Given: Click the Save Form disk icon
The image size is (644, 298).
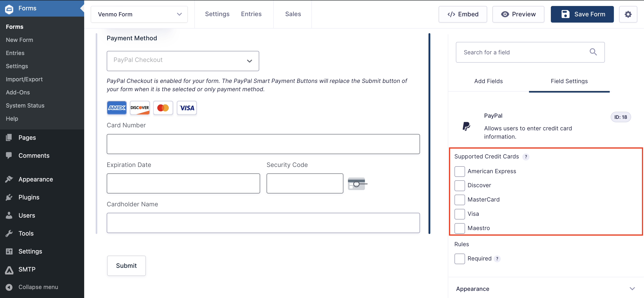Looking at the screenshot, I should pyautogui.click(x=566, y=14).
